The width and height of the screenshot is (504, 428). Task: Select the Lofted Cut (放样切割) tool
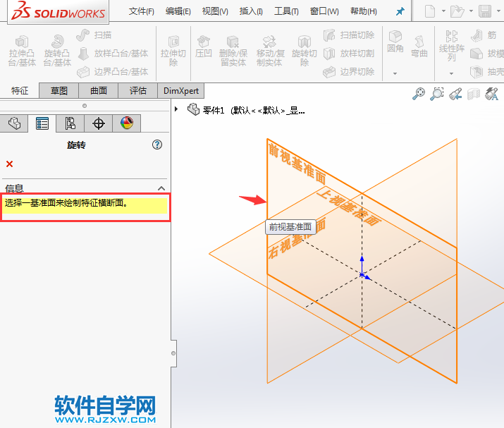[349, 54]
